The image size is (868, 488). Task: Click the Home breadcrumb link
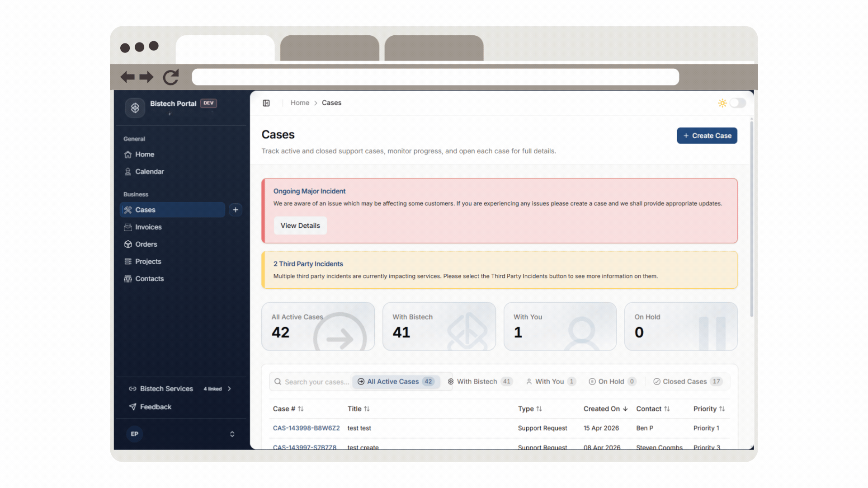point(300,103)
